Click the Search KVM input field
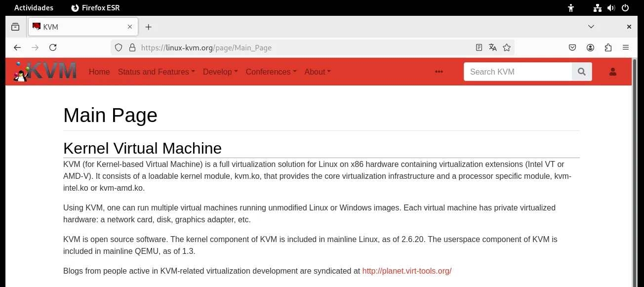The height and width of the screenshot is (287, 644). point(518,72)
